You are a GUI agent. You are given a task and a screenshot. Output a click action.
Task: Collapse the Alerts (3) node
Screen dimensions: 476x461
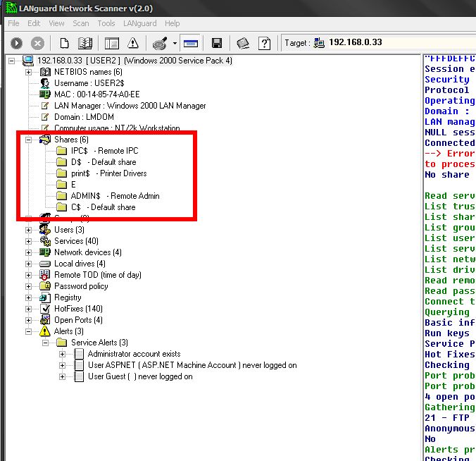[29, 331]
